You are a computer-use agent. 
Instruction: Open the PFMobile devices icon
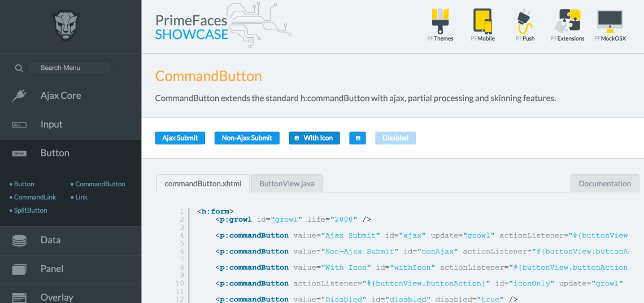(x=482, y=21)
